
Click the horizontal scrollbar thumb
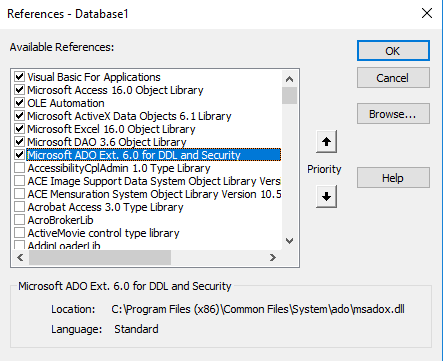(100, 257)
